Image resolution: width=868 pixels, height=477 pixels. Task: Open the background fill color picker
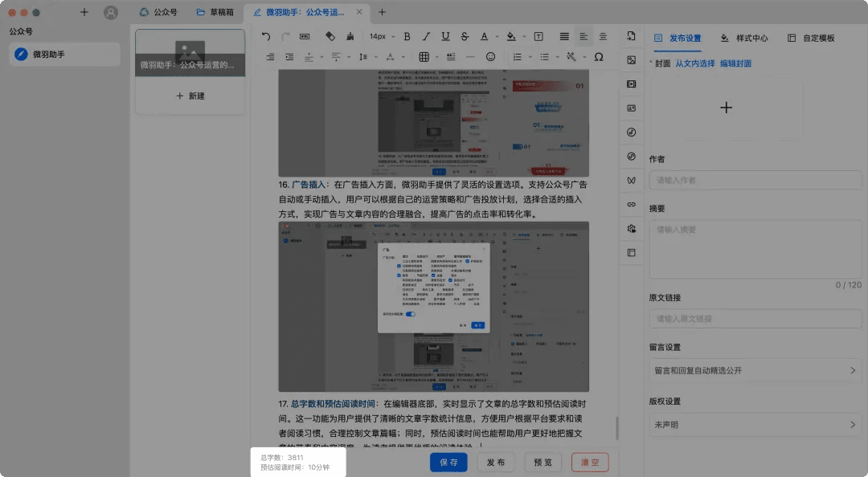coord(512,37)
